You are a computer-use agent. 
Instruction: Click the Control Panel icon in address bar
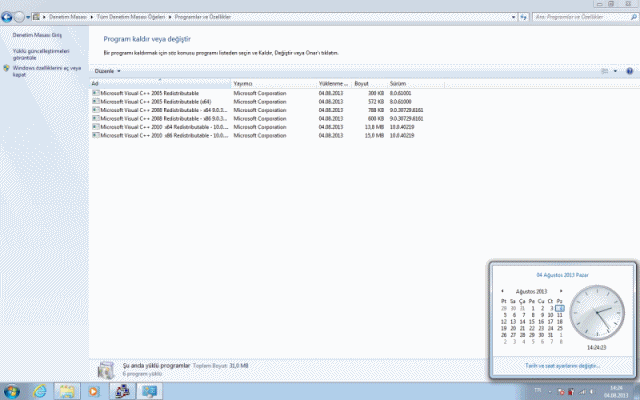(36, 17)
